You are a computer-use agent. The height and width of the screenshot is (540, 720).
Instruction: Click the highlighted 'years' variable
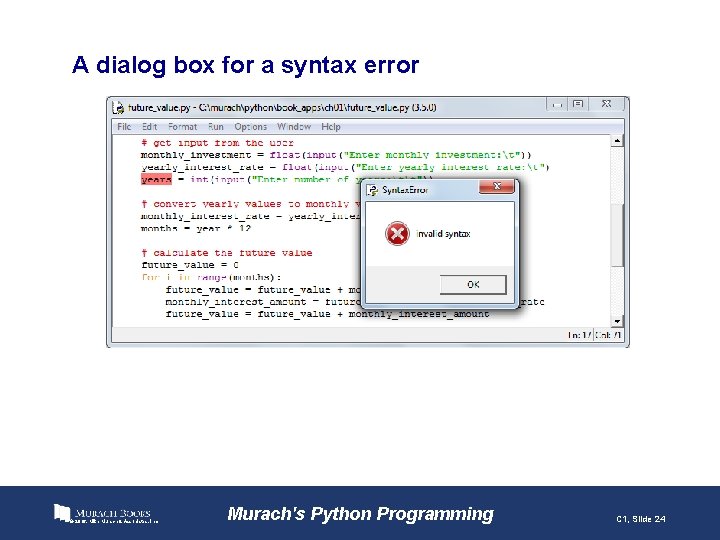[x=156, y=180]
